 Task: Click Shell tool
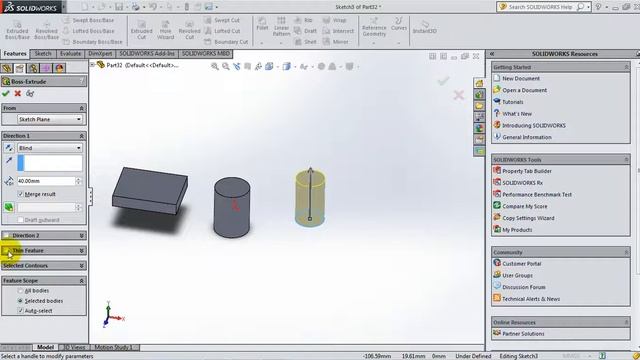(x=305, y=42)
